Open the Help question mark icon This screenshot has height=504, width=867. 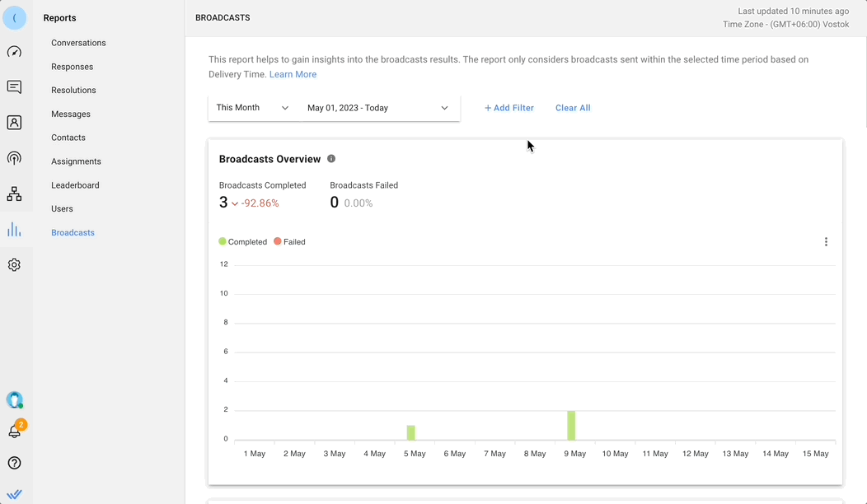[x=14, y=463]
